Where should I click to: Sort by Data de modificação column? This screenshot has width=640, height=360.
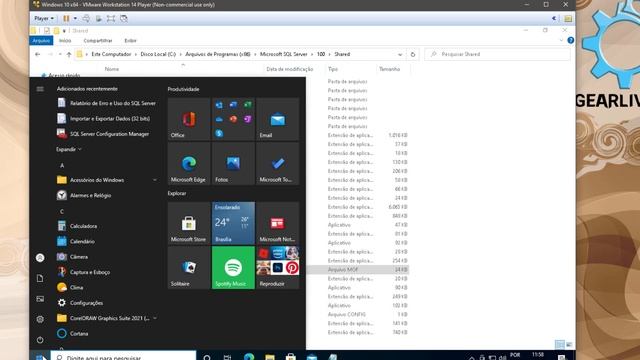click(290, 69)
